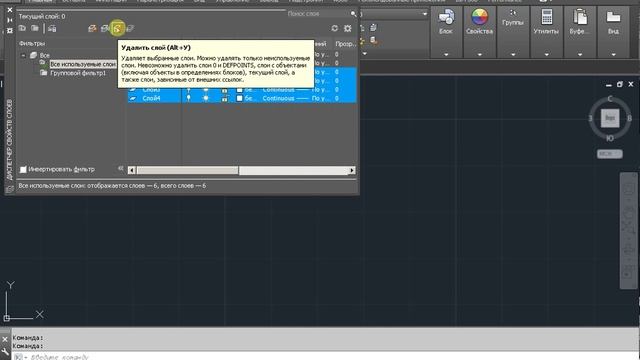Click command line recent commands icon
This screenshot has width=640, height=360.
tap(19, 357)
